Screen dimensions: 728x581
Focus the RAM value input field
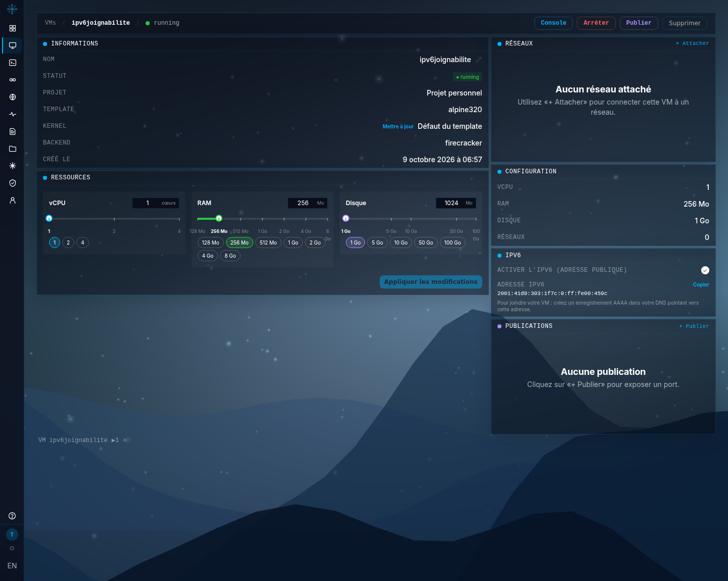click(308, 203)
